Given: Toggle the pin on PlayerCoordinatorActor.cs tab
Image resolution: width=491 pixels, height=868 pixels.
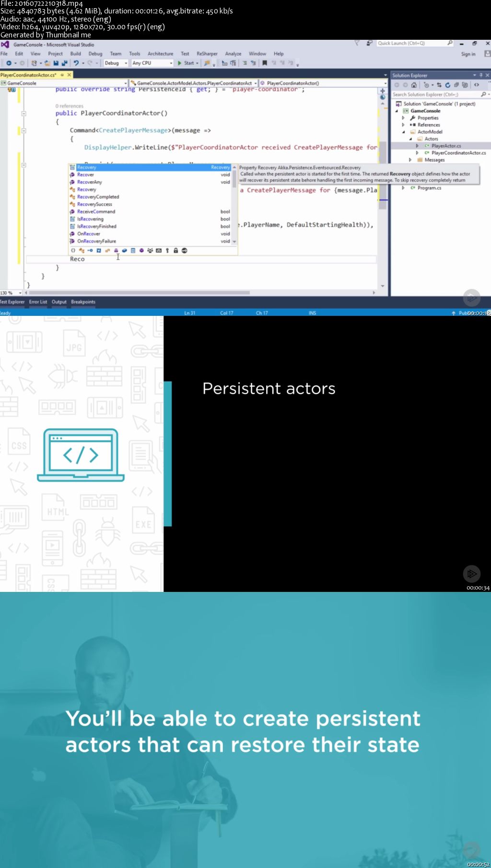Looking at the screenshot, I should tap(62, 75).
